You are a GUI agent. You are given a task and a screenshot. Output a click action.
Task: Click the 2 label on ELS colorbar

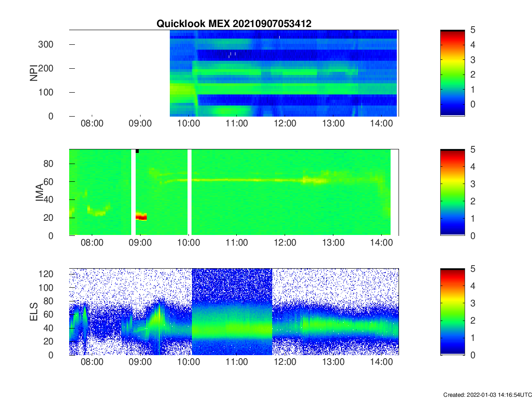(x=473, y=320)
